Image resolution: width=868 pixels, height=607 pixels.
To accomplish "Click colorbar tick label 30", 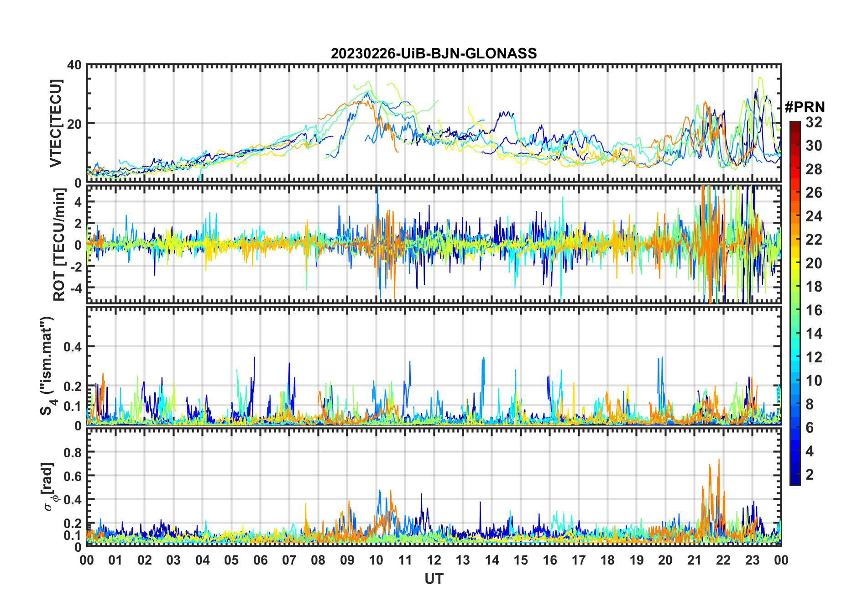I will (814, 146).
